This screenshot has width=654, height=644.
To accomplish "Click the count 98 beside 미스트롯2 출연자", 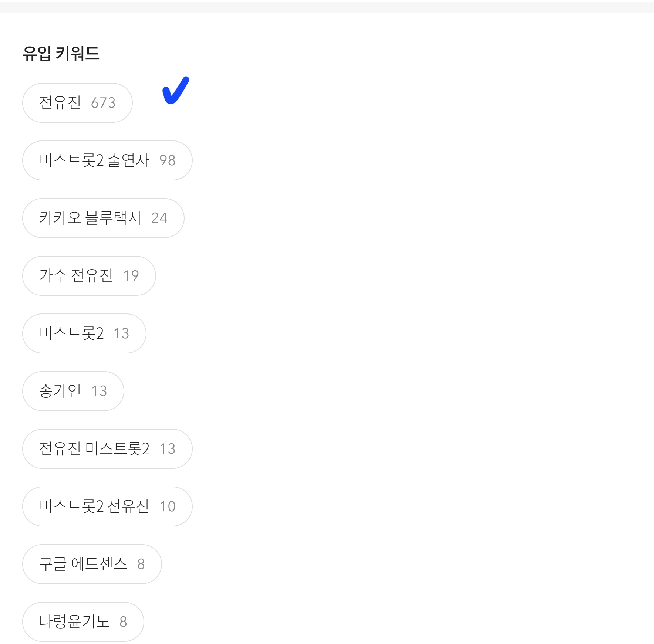I will pyautogui.click(x=167, y=160).
